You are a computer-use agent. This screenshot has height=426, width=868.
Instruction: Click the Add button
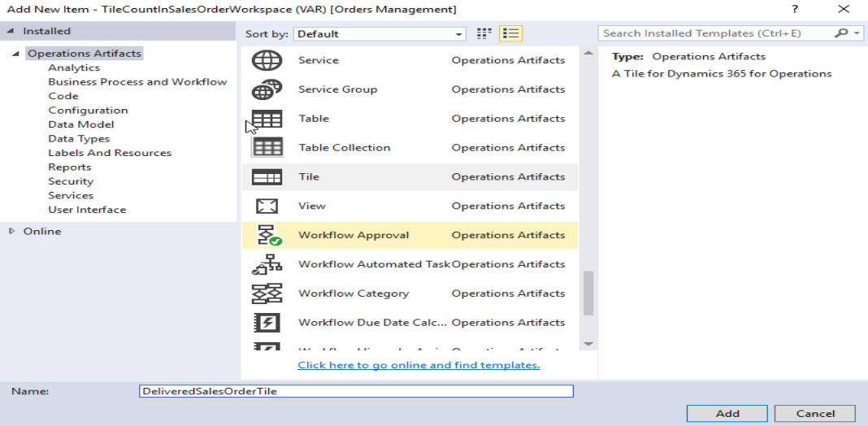click(727, 413)
